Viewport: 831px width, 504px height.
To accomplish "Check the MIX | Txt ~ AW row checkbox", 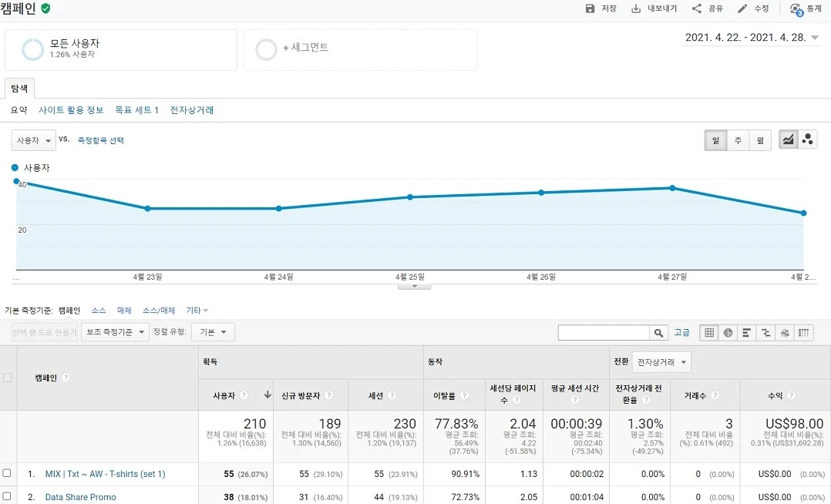I will tap(7, 473).
